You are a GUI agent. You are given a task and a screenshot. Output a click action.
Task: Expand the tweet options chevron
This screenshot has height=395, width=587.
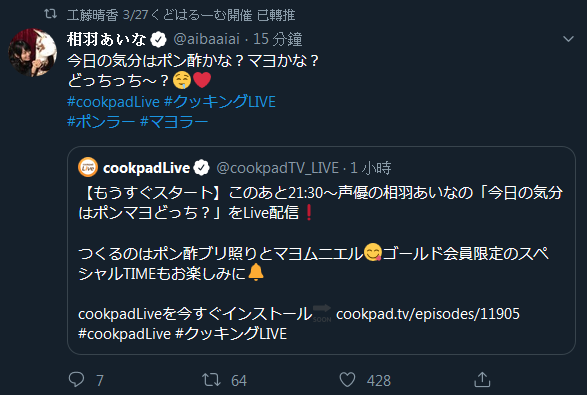point(568,39)
